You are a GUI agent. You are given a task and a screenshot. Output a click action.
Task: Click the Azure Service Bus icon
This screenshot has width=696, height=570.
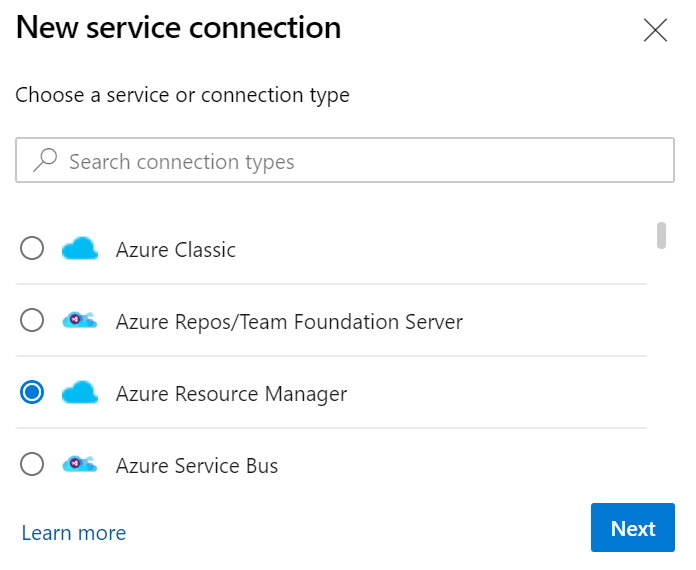[x=80, y=465]
